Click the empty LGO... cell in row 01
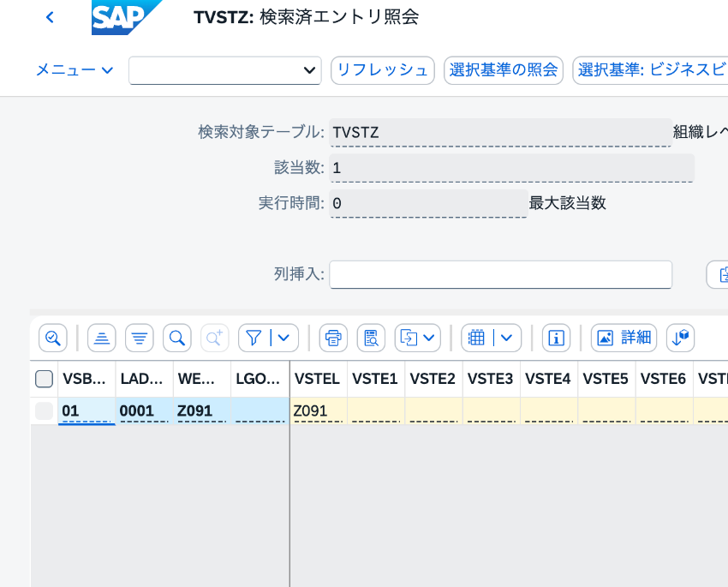The image size is (728, 587). (260, 411)
